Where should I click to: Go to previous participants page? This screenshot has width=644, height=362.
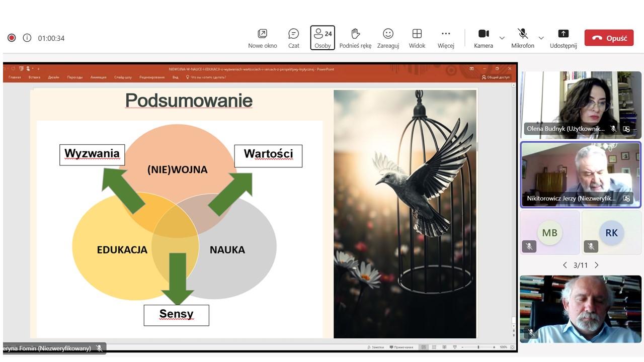click(565, 265)
